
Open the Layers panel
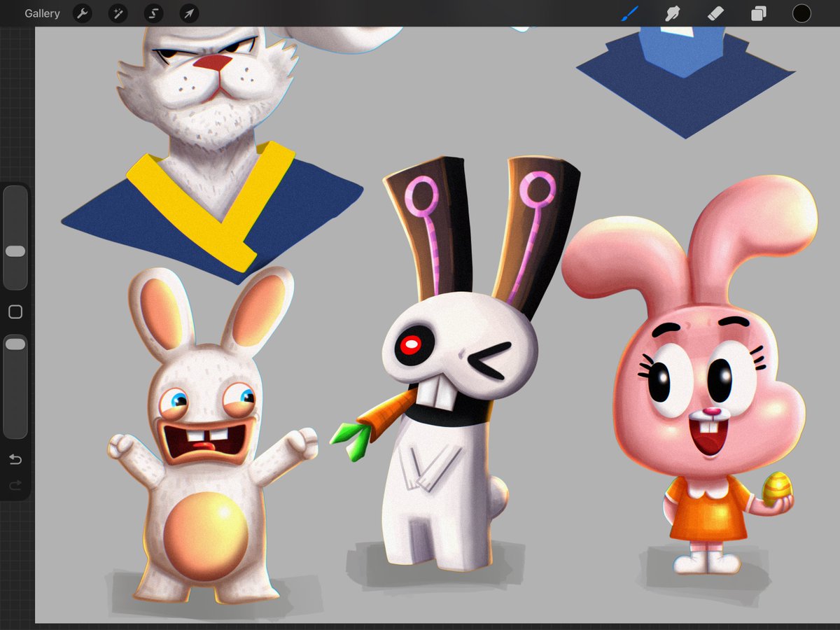coord(759,13)
